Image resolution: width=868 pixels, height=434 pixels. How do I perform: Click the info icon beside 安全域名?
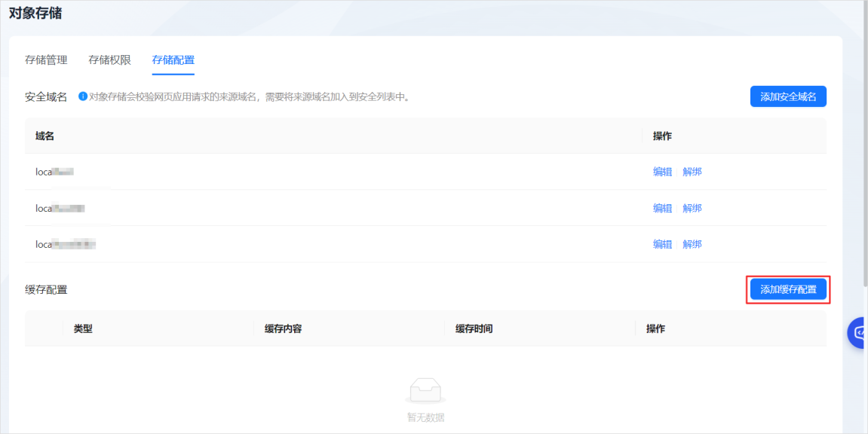pyautogui.click(x=83, y=96)
